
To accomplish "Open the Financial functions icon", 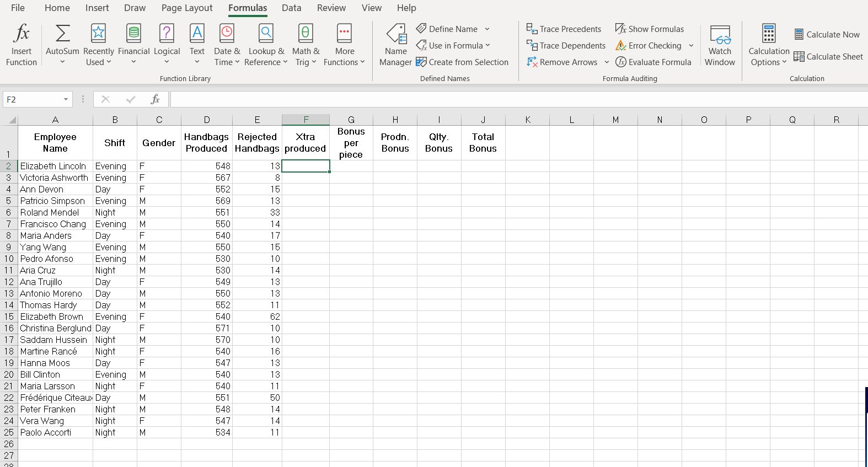I will point(133,33).
